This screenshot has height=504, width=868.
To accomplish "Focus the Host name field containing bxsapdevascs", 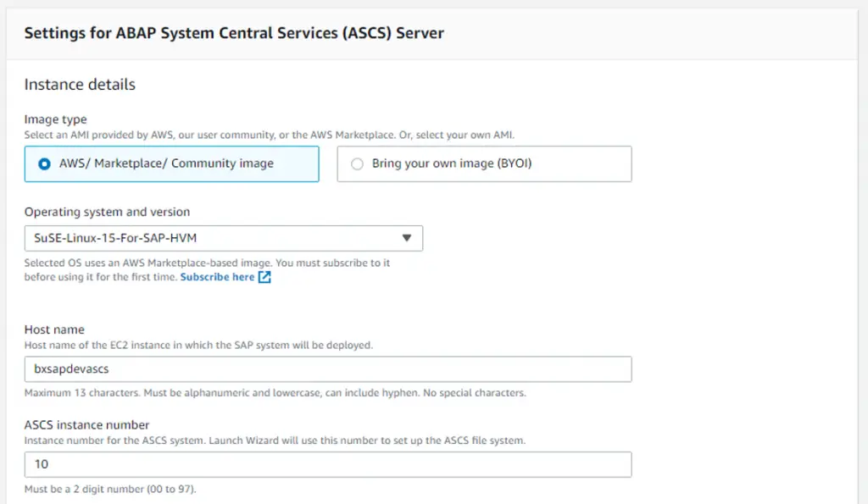I will 328,369.
